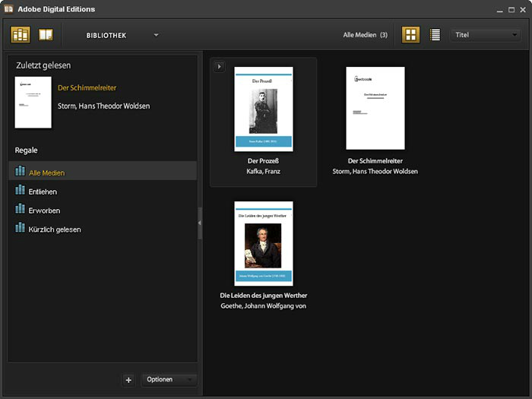This screenshot has height=399, width=532.
Task: Open the Titel sort dropdown
Action: [485, 35]
